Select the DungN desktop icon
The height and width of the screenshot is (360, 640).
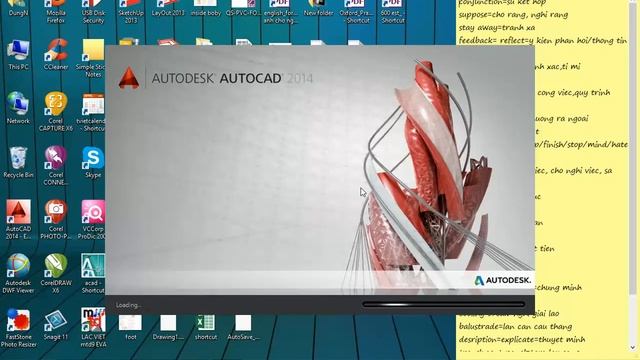pyautogui.click(x=18, y=8)
